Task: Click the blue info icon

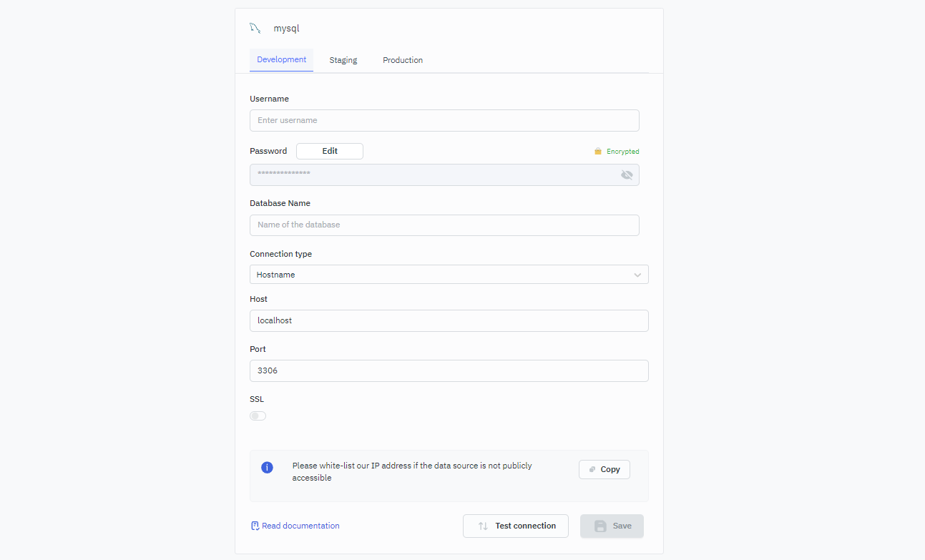Action: pyautogui.click(x=267, y=468)
